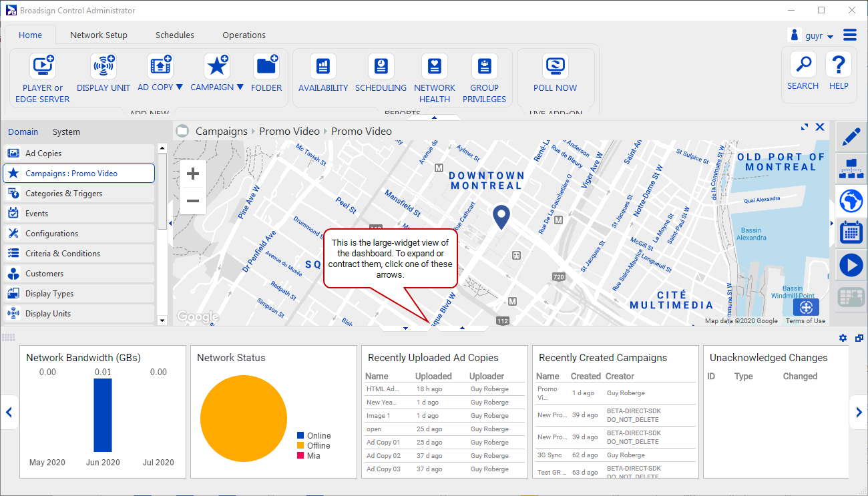Switch to the Network Setup tab
868x496 pixels.
pos(99,35)
